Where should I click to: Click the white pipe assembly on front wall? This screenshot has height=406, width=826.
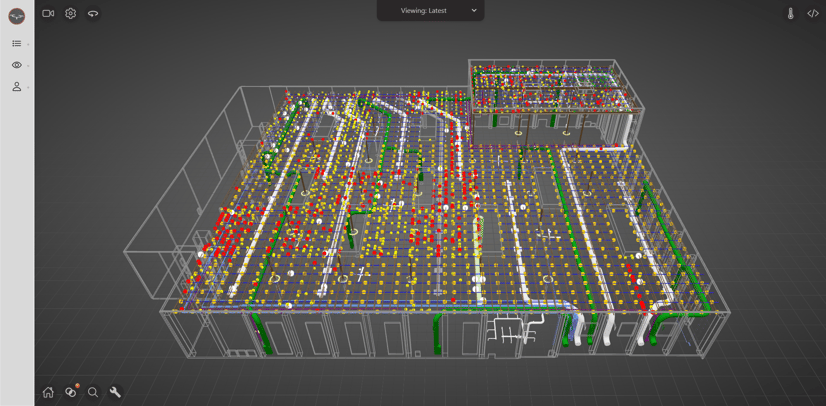[x=514, y=329]
